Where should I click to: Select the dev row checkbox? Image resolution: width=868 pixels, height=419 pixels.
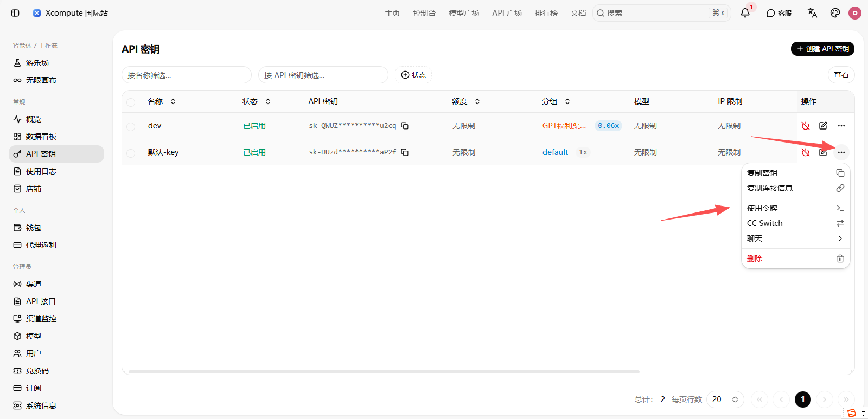pos(131,126)
